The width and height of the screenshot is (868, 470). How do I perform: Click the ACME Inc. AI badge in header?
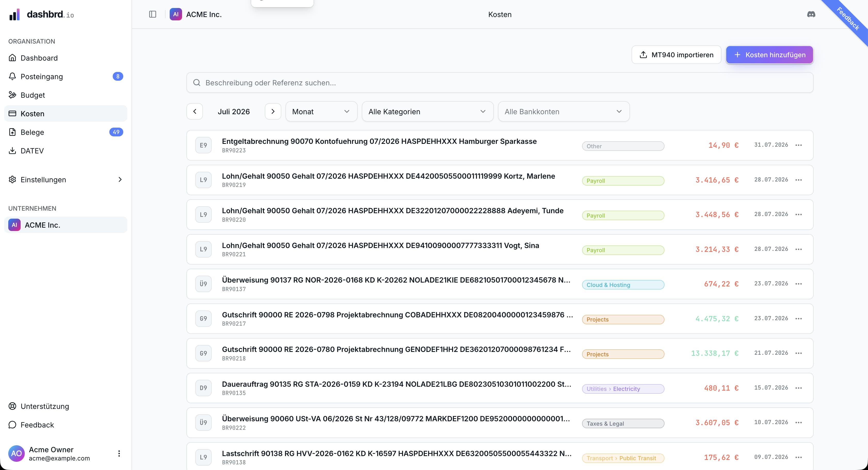[x=176, y=14]
